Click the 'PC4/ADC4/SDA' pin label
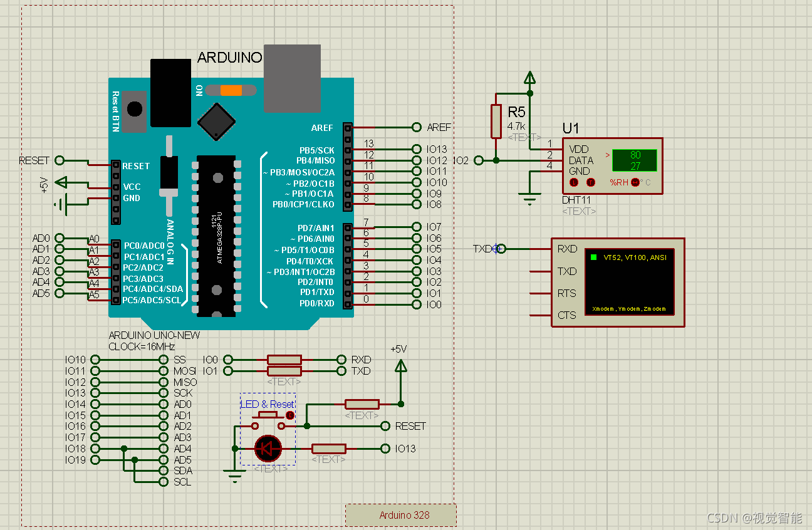This screenshot has width=812, height=530. (153, 289)
